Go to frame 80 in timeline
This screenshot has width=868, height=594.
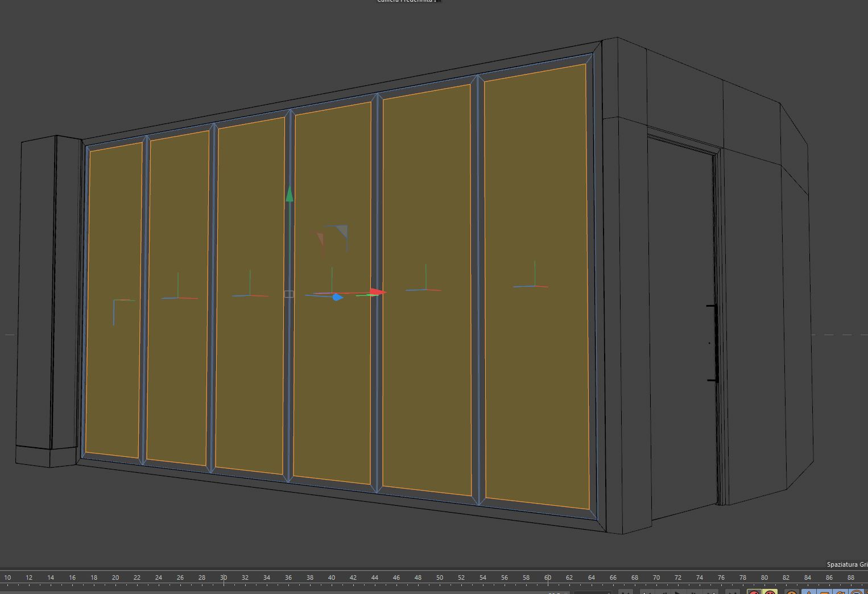(x=764, y=577)
